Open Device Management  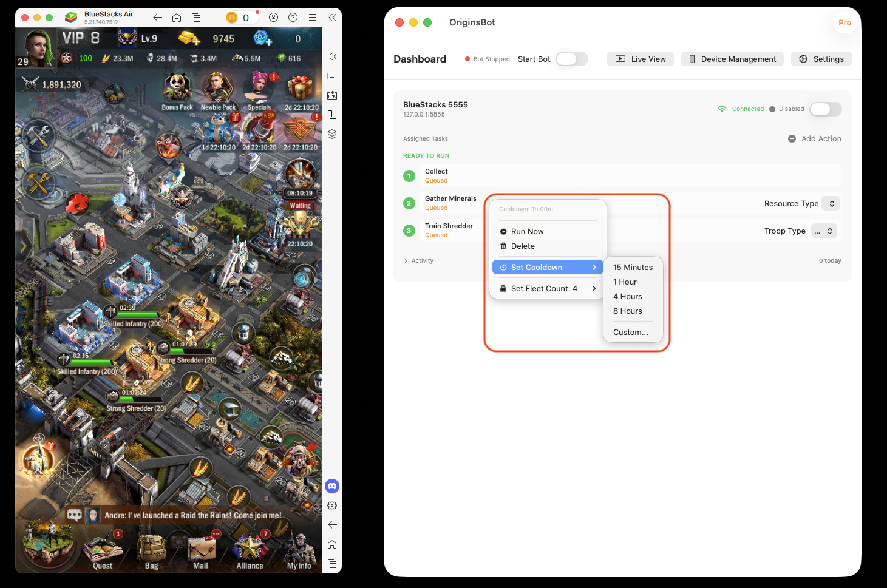732,59
